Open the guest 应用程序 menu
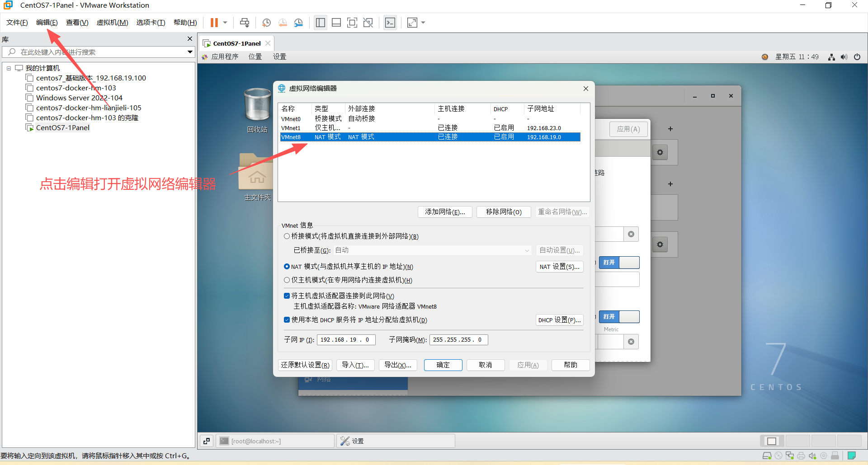The height and width of the screenshot is (465, 868). tap(220, 56)
